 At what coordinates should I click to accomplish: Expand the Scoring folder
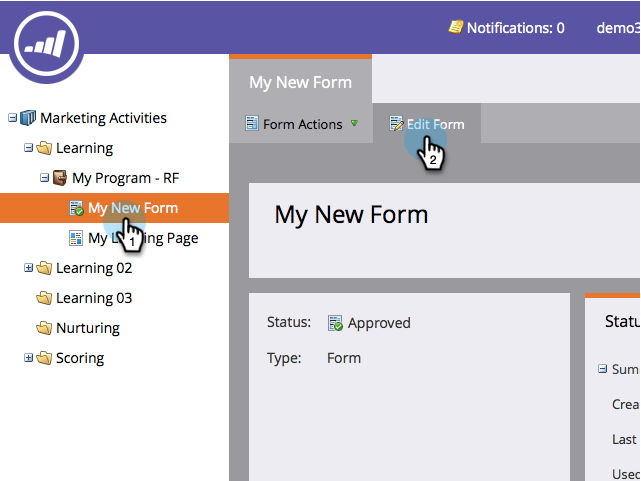coord(28,358)
